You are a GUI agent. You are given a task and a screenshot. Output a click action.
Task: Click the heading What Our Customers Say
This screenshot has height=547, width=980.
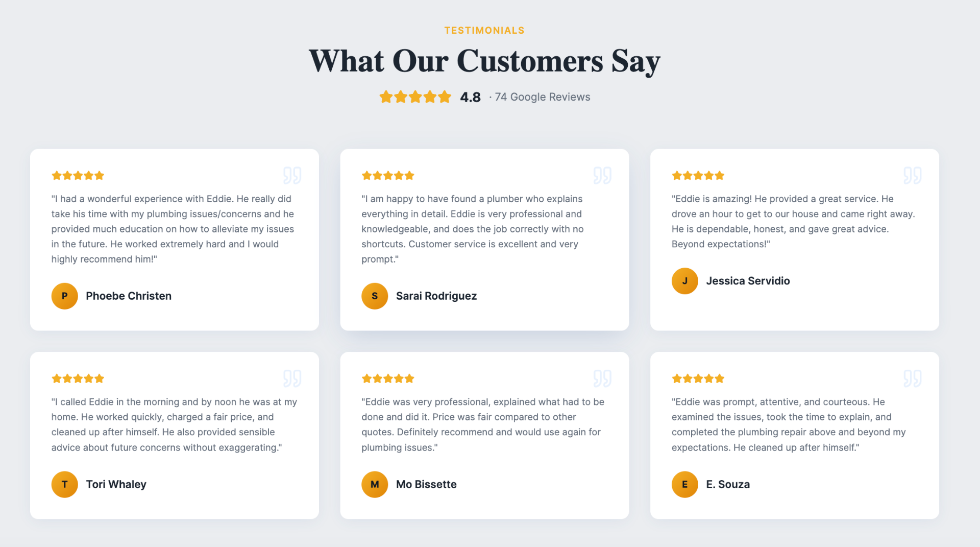(x=484, y=61)
